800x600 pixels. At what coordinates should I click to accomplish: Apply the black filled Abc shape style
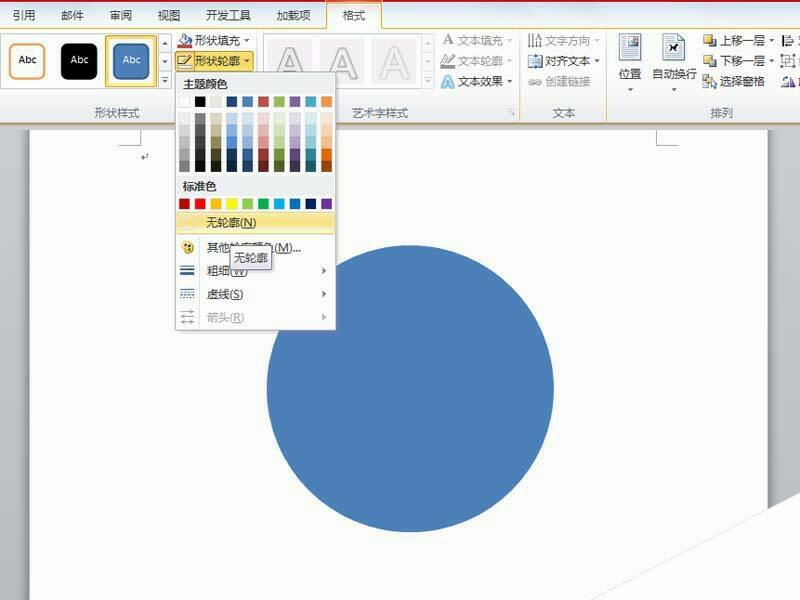click(79, 61)
